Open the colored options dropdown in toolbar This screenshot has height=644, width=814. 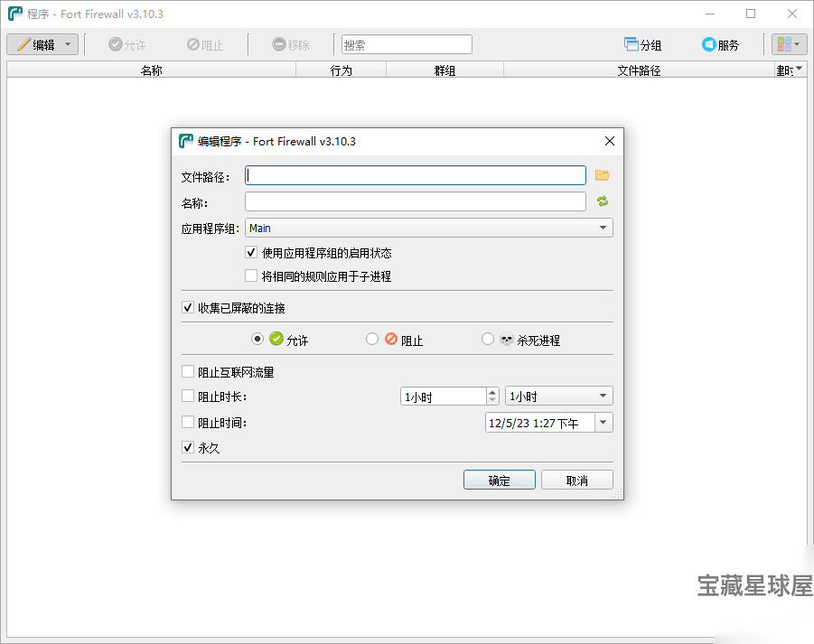789,44
